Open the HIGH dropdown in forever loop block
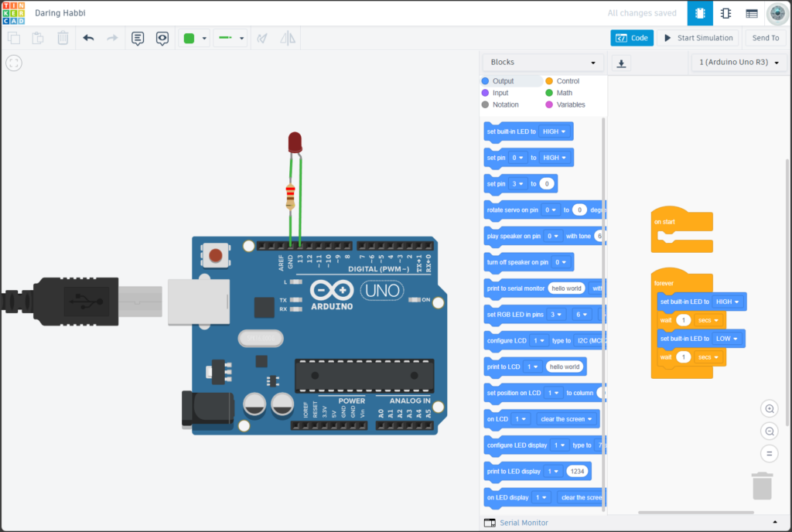 727,302
